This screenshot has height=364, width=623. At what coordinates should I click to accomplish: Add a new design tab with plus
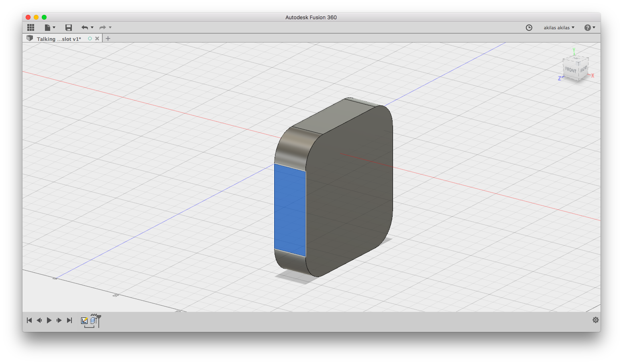[x=108, y=38]
